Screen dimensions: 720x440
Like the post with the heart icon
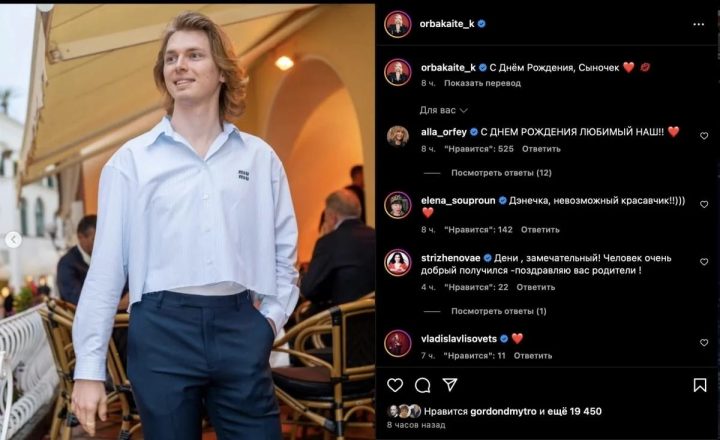click(x=395, y=385)
